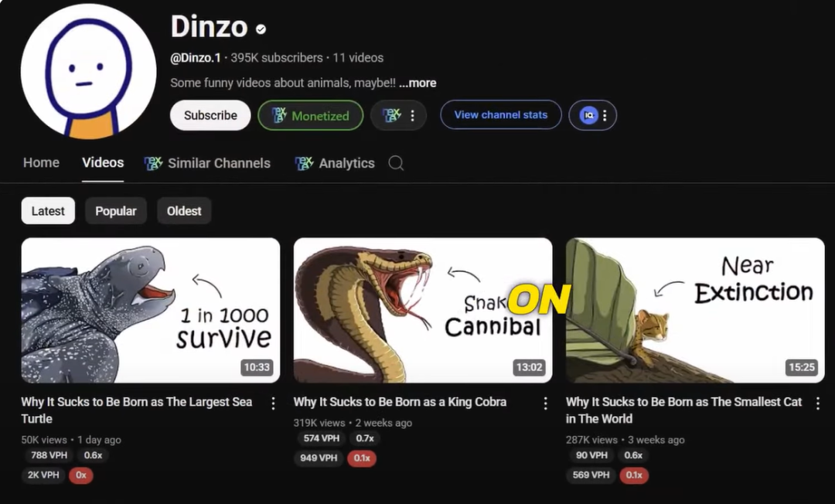Click the verified badge next to Dinzo
The height and width of the screenshot is (504, 835).
coord(261,29)
